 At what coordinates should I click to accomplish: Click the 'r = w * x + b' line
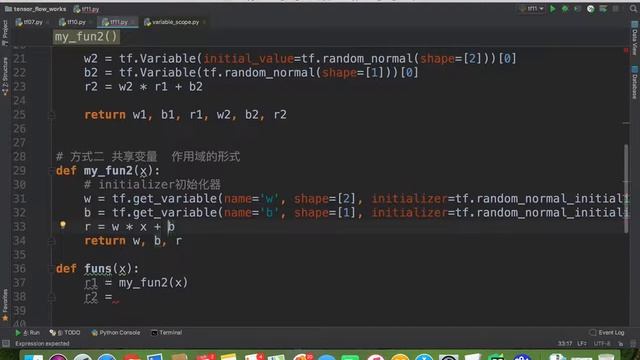pyautogui.click(x=129, y=227)
